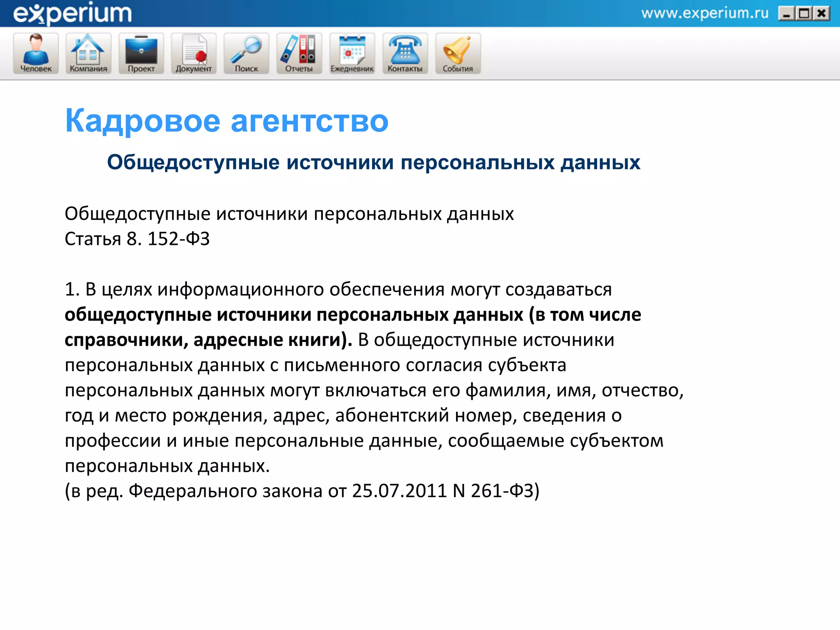This screenshot has height=630, width=840.
Task: Visit the www.experium.ru link
Action: (705, 13)
